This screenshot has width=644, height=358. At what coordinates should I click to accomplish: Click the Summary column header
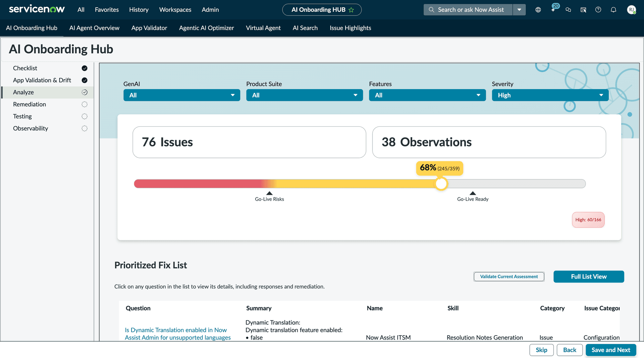coord(259,308)
